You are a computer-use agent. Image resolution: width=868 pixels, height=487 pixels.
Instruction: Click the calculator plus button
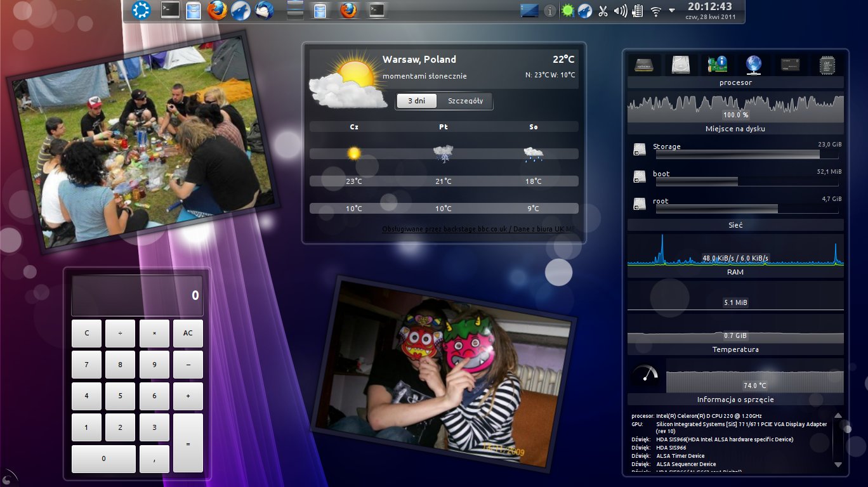click(188, 396)
